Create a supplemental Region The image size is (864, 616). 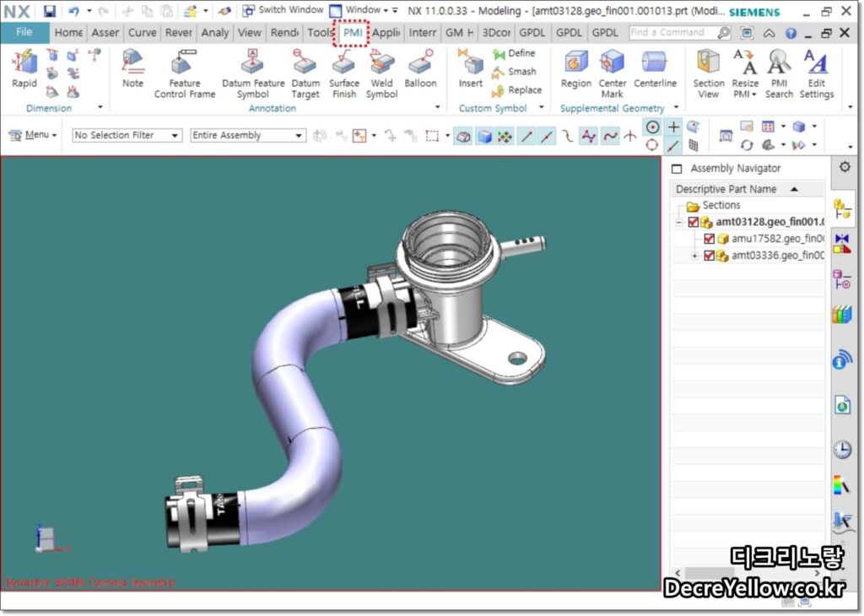(575, 69)
